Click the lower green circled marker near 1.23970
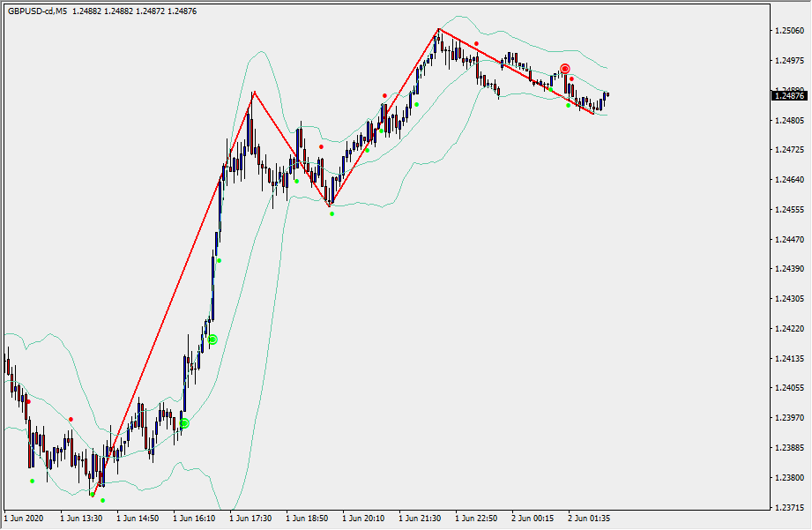 184,423
